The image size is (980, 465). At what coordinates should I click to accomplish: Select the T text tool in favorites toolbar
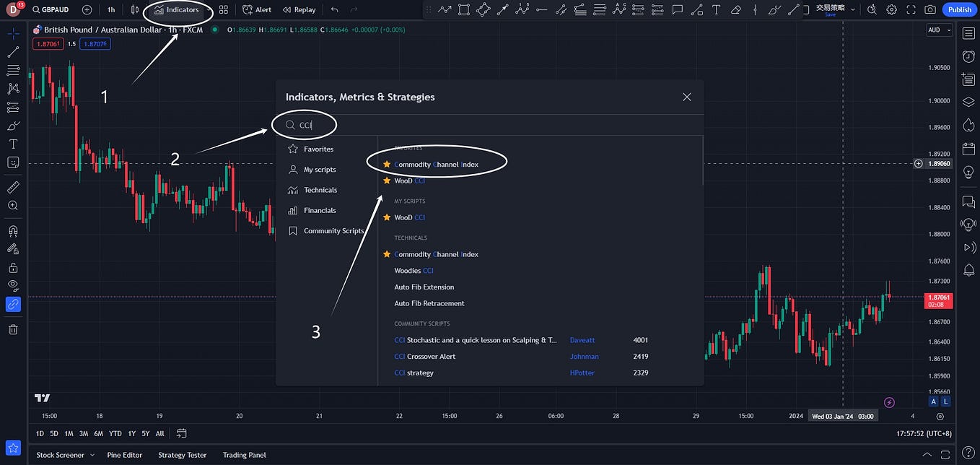point(716,10)
